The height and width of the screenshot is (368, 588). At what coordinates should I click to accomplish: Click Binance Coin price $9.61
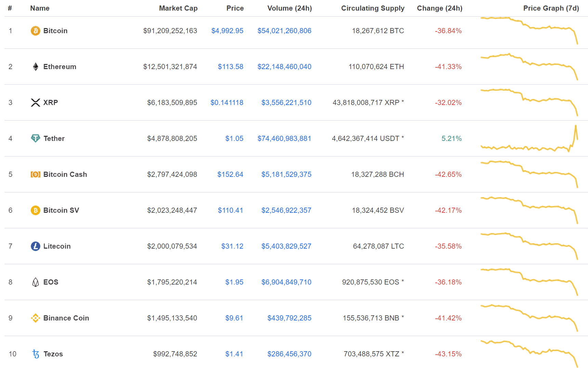click(234, 318)
